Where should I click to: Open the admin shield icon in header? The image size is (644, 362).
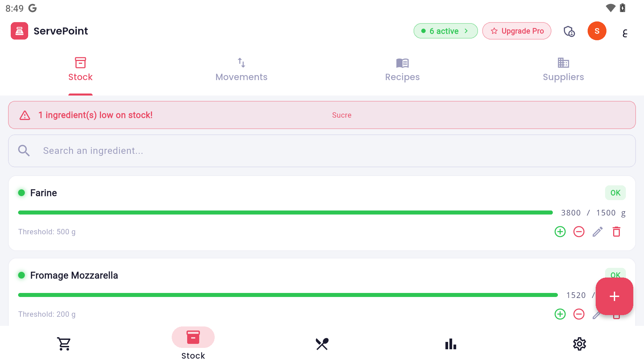click(569, 31)
